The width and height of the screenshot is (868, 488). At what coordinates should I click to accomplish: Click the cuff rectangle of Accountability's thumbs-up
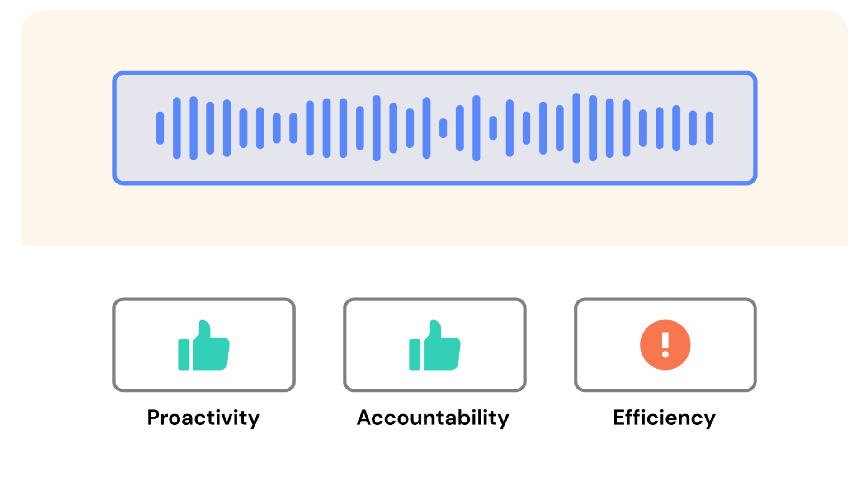click(415, 355)
